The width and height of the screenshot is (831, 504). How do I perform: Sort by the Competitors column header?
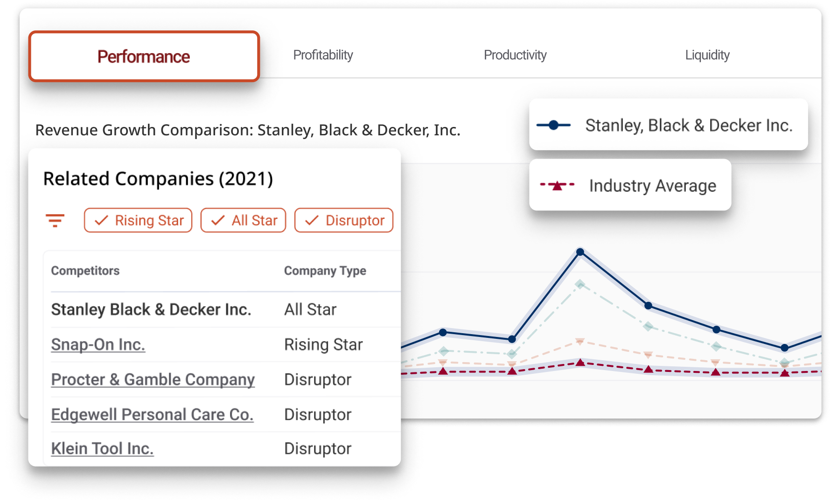[x=85, y=271]
